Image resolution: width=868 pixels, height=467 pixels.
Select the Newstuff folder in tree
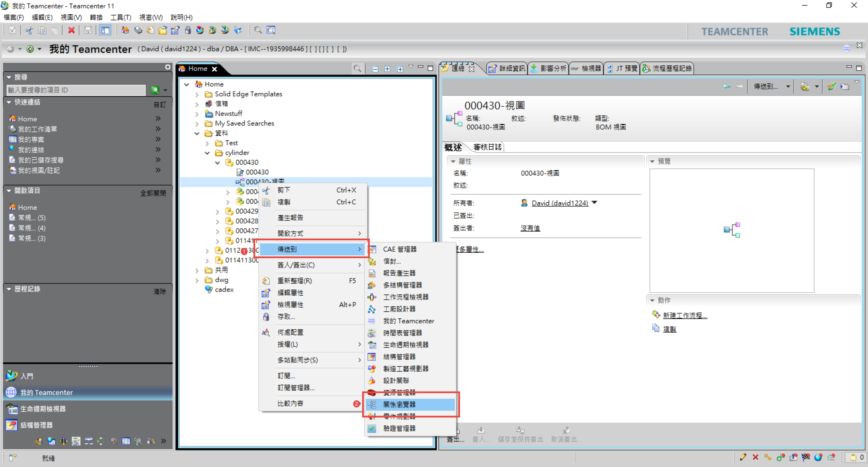click(x=228, y=114)
